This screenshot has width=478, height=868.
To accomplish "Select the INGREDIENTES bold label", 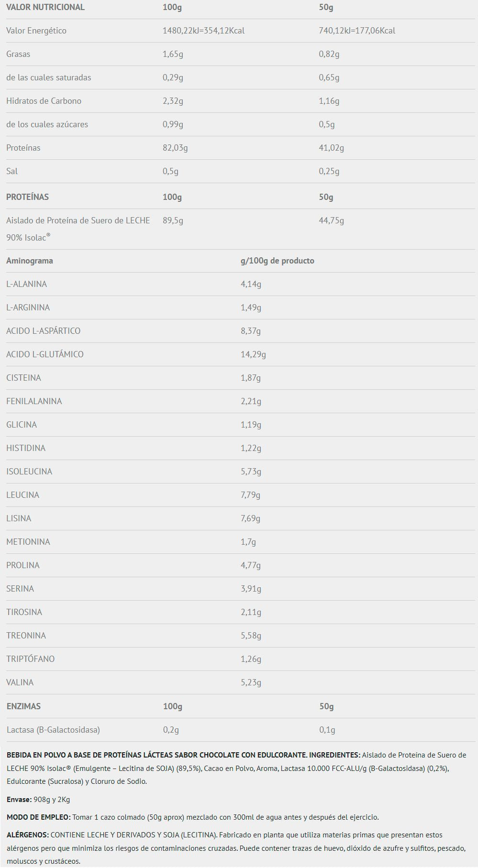I will tap(335, 755).
